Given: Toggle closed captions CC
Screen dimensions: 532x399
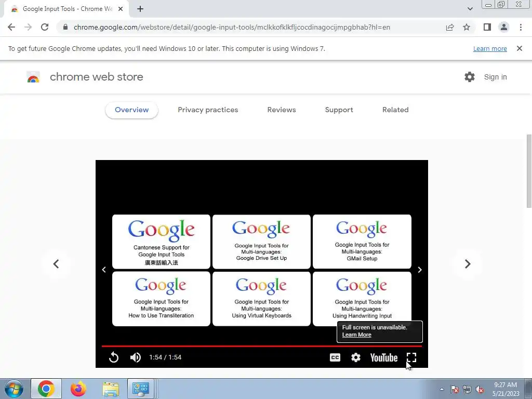Looking at the screenshot, I should pos(335,357).
